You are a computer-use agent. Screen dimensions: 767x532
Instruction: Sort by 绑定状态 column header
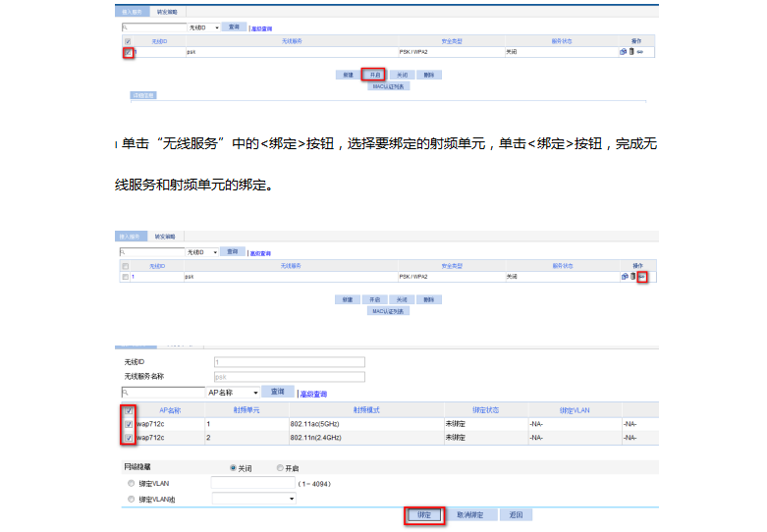point(486,410)
